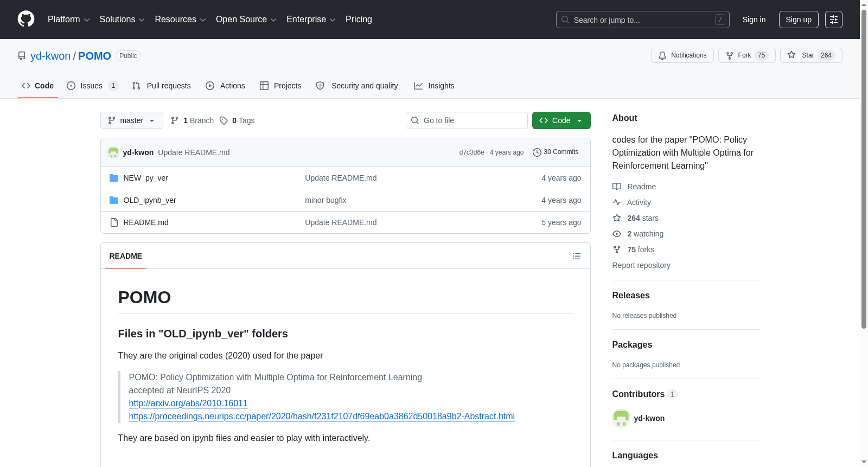868x467 pixels.
Task: Open the yd-kwon owner link
Action: coord(50,56)
